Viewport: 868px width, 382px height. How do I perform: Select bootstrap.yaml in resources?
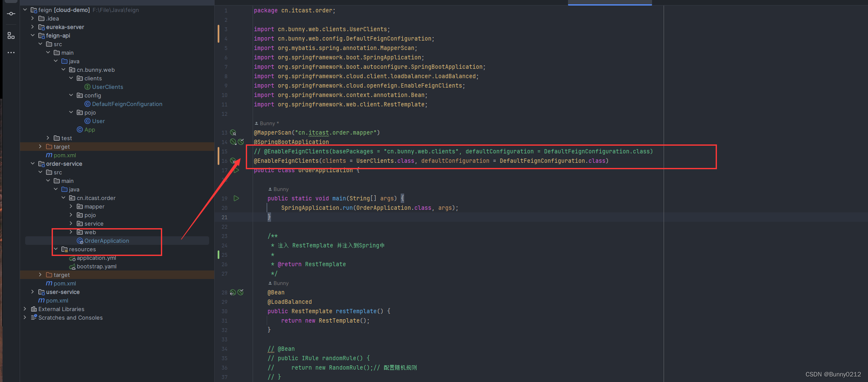[96, 267]
